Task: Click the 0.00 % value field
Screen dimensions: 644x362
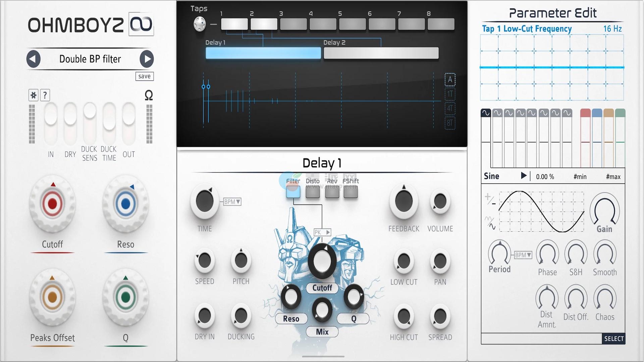Action: pos(545,177)
